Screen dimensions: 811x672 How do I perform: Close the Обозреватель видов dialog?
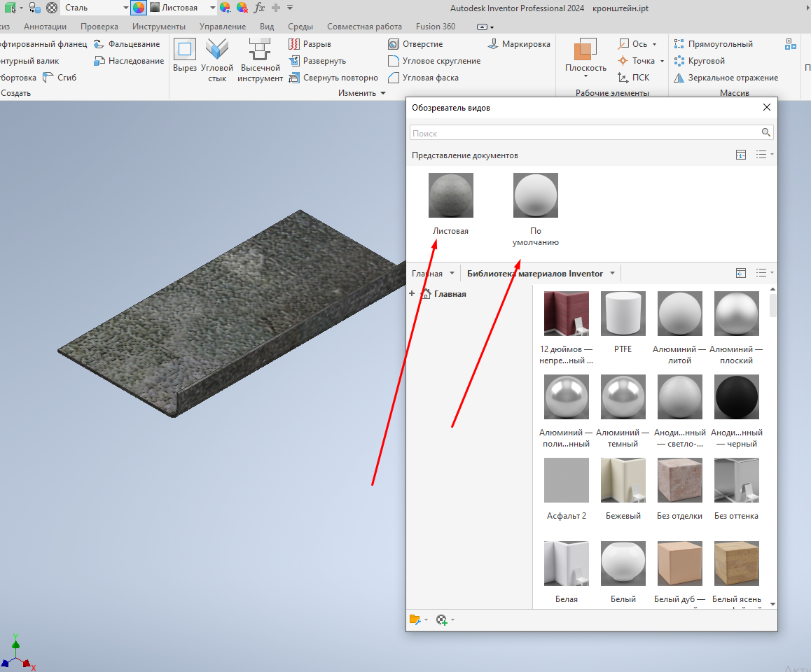coord(767,108)
